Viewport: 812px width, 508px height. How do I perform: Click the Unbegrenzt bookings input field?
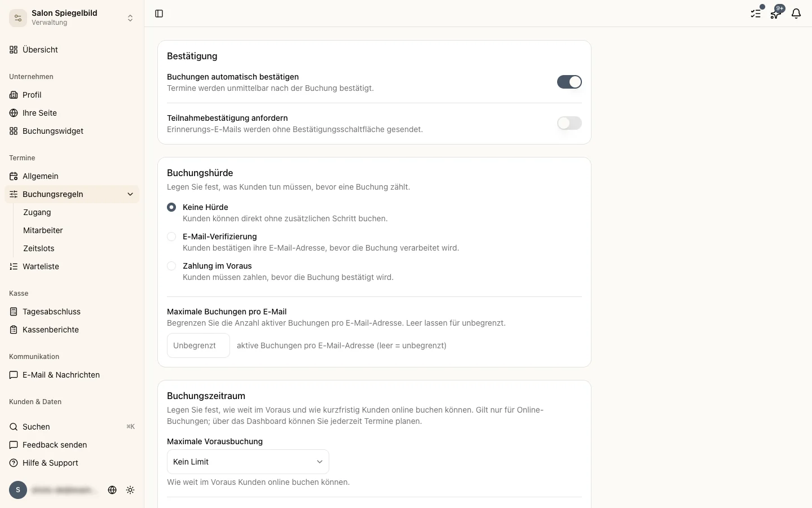198,345
